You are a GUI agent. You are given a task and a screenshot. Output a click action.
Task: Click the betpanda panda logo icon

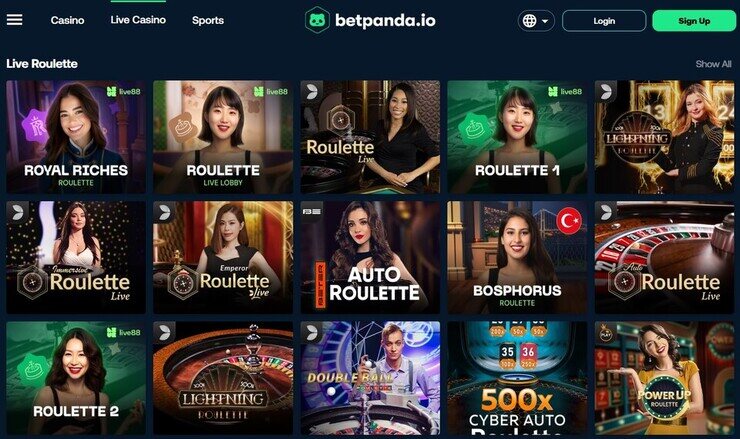[317, 20]
